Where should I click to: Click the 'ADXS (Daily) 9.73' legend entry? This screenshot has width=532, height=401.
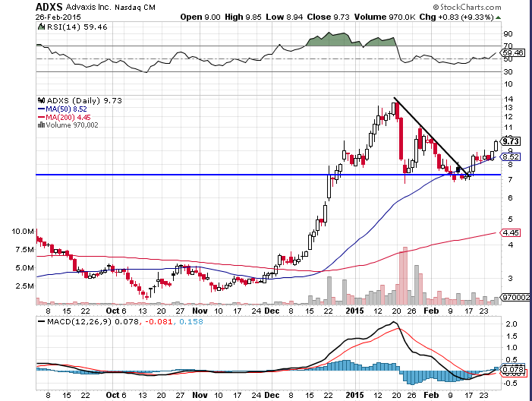84,100
